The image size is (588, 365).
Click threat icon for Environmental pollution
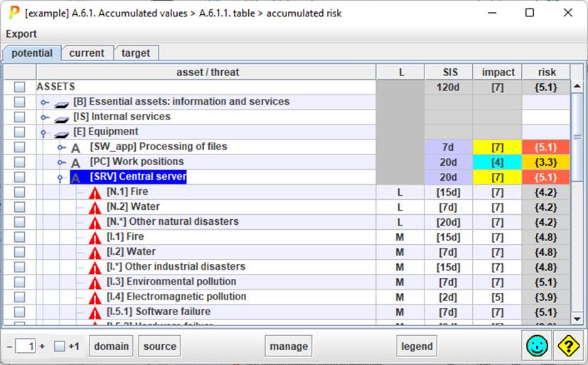95,283
